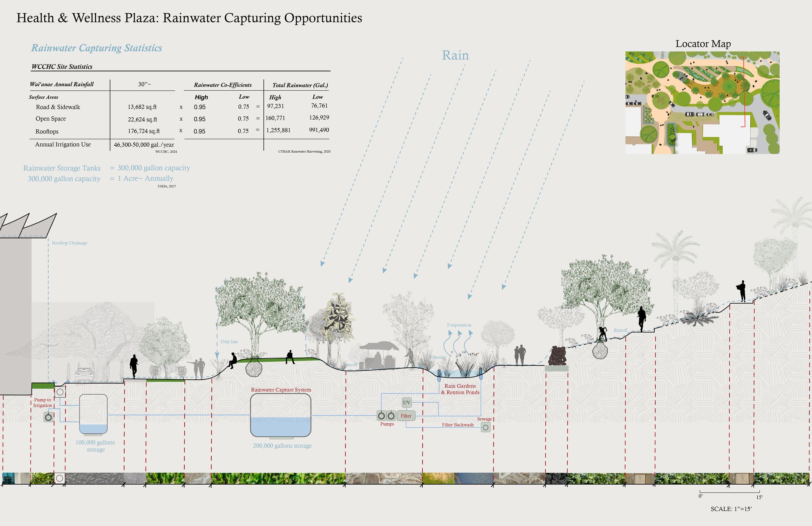Click the left pump icon above Pumps label
The image size is (812, 526).
pos(381,416)
